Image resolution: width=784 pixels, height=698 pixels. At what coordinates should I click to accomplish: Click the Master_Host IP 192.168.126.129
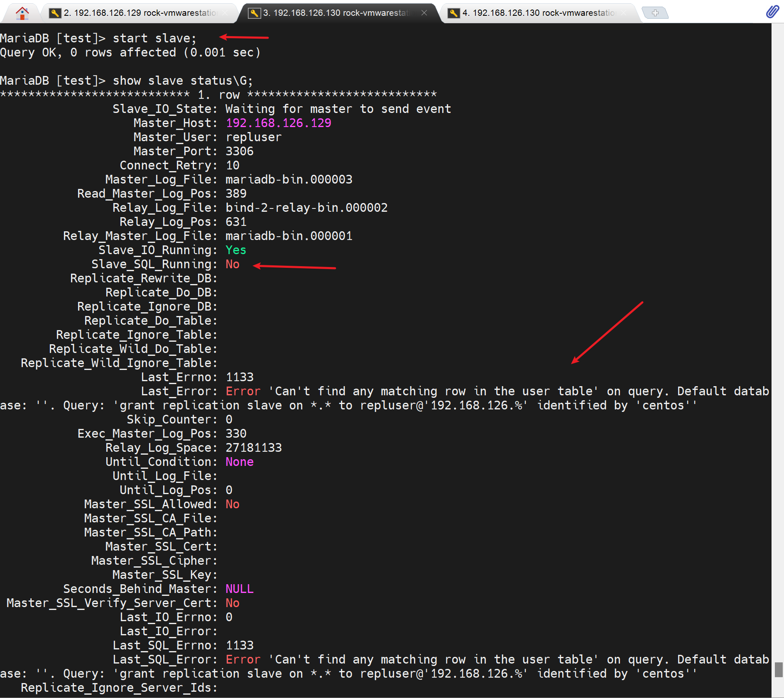(x=278, y=123)
